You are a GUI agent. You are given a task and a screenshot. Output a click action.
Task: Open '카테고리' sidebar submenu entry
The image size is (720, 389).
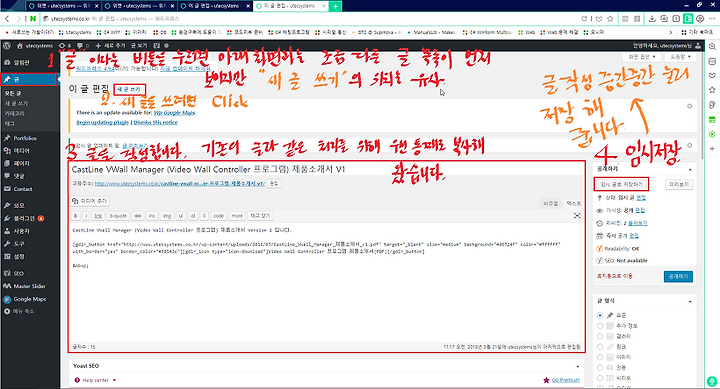click(14, 113)
